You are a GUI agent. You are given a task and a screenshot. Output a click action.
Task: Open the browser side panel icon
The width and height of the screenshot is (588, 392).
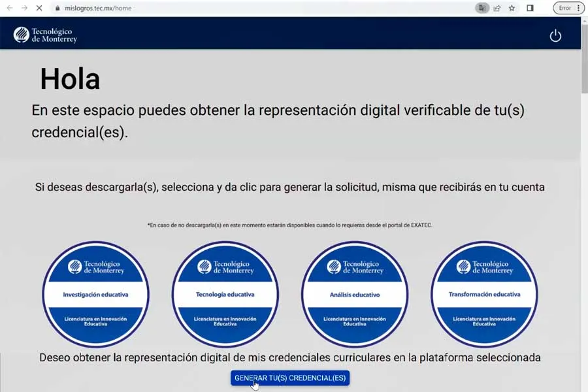pyautogui.click(x=531, y=8)
